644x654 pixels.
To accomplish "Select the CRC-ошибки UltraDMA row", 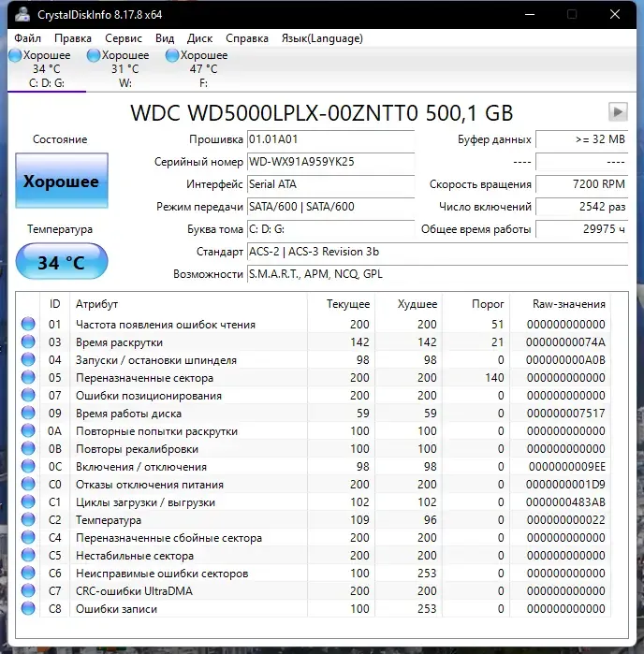I will pyautogui.click(x=313, y=590).
